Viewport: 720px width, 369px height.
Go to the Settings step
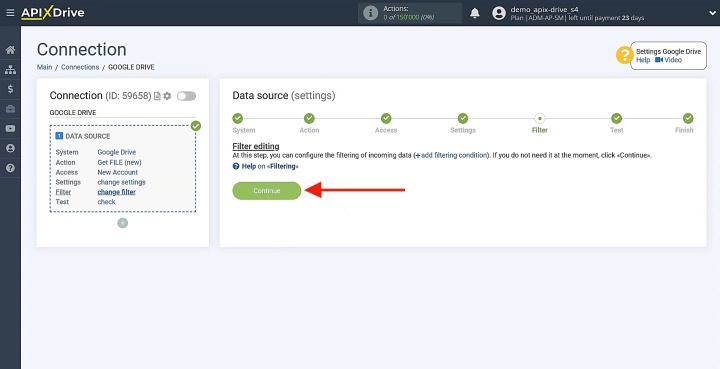(463, 118)
